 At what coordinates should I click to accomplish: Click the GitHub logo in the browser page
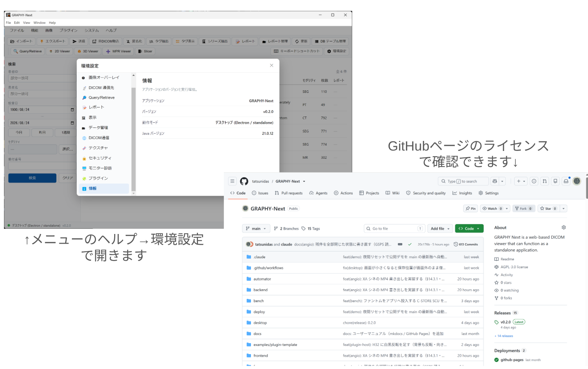pos(244,181)
